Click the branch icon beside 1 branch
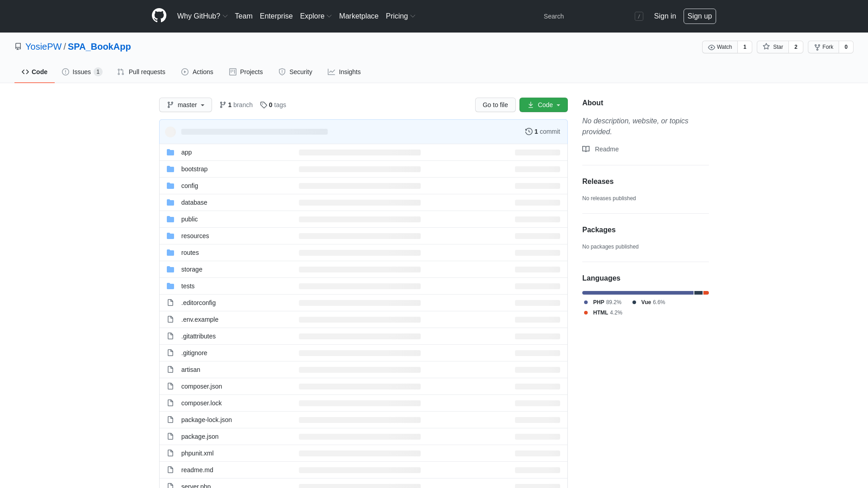The image size is (868, 488). tap(222, 105)
